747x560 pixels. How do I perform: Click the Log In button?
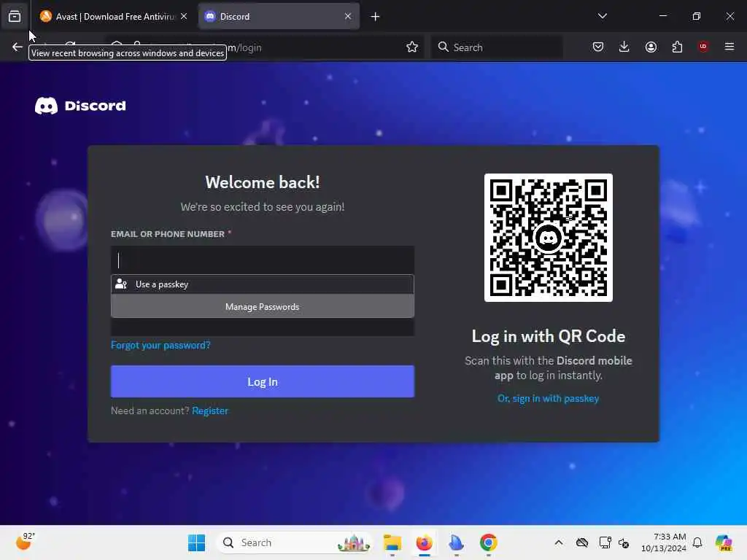click(x=263, y=381)
